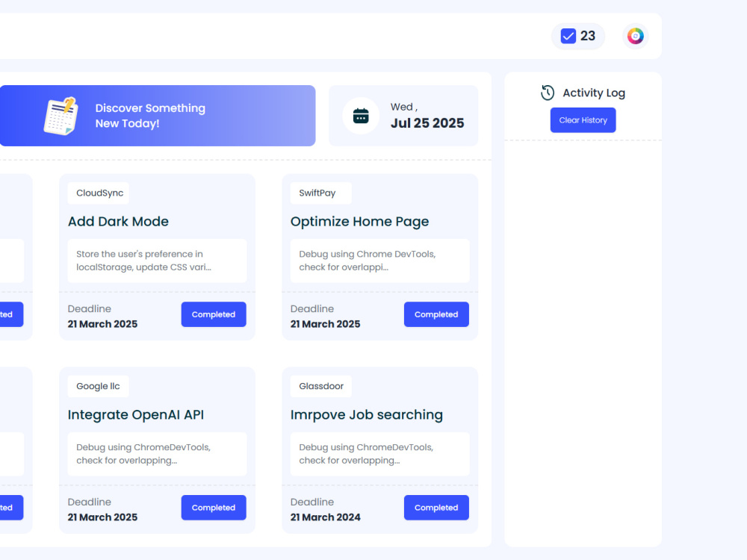Select the Google llc project tag
This screenshot has height=560, width=747.
pos(98,386)
